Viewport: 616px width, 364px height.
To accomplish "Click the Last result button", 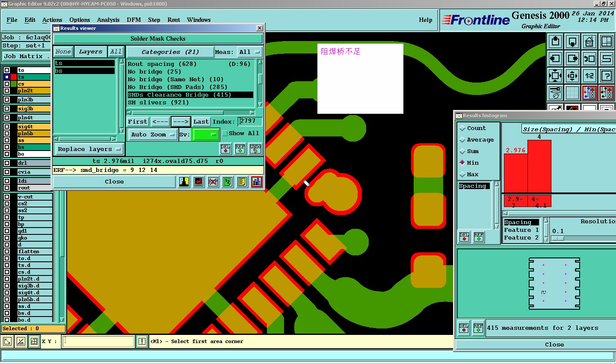I will click(201, 121).
